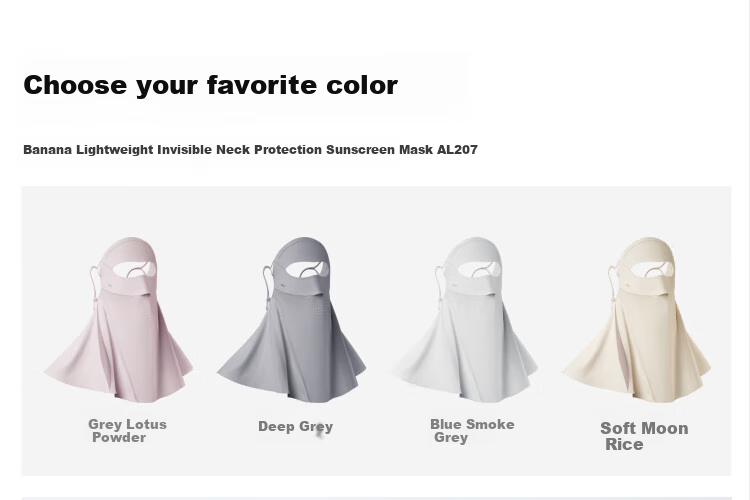Viewport: 750px width, 500px height.
Task: Click the neck drape of beige mask
Action: click(637, 352)
